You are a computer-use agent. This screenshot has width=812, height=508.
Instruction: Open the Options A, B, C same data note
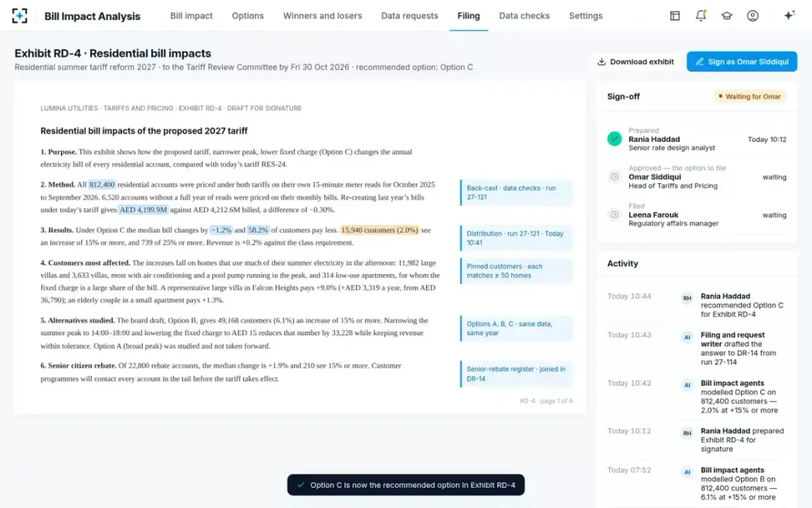516,329
